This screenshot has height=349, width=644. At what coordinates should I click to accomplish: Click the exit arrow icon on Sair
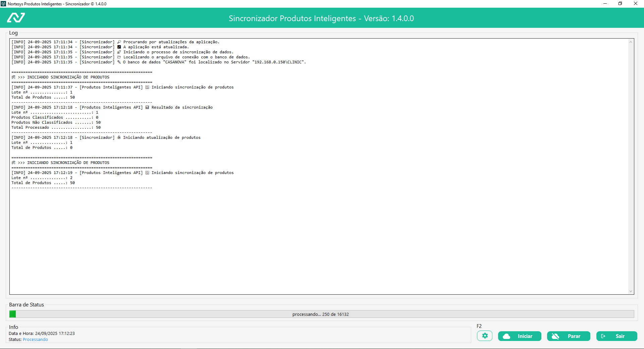603,336
